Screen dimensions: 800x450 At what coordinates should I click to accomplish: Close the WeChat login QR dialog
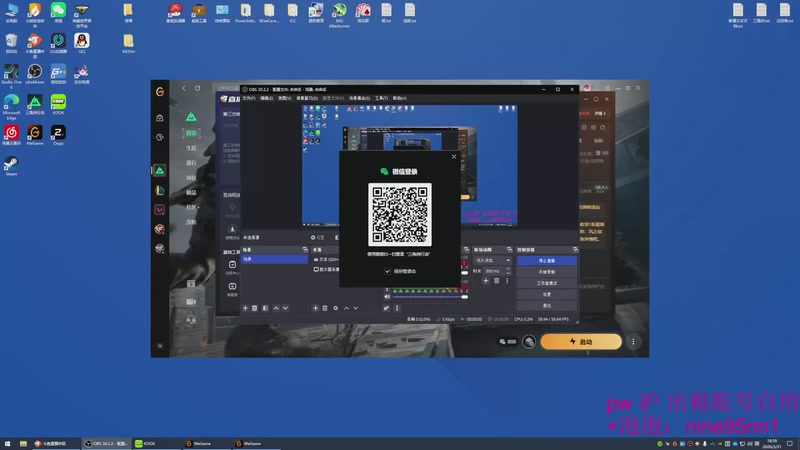click(454, 157)
